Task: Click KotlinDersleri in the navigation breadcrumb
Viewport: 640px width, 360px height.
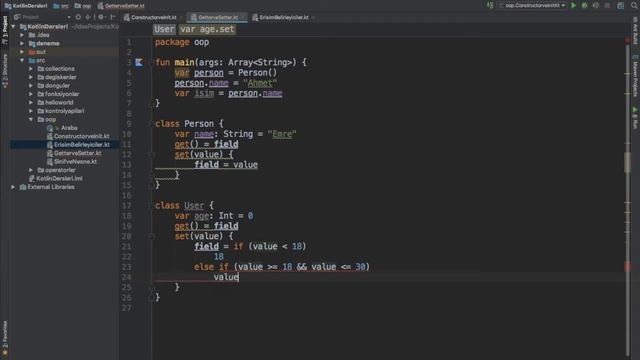Action: (26, 6)
